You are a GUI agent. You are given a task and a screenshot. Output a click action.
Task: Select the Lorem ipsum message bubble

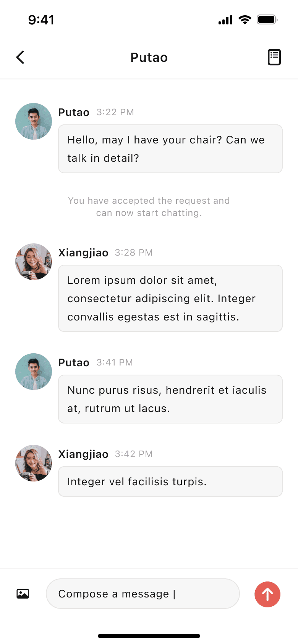[x=170, y=298]
